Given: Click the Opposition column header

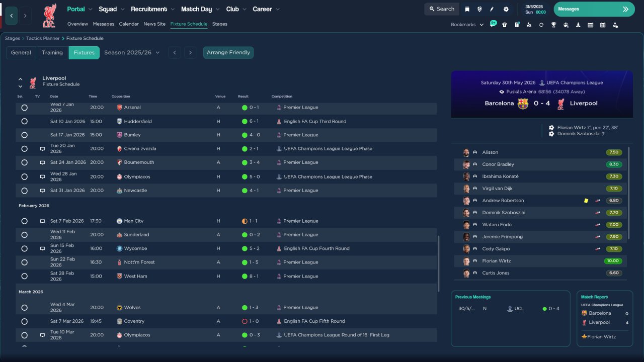Looking at the screenshot, I should coord(121,97).
